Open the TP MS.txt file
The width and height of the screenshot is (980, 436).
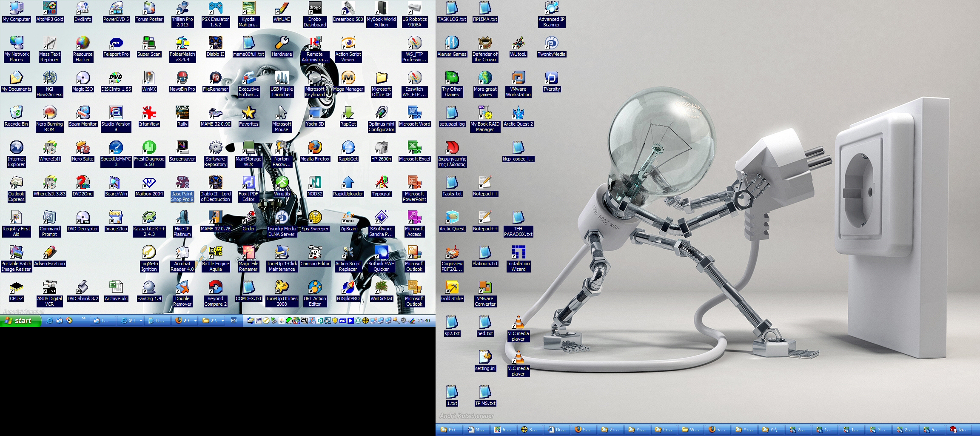(x=485, y=396)
